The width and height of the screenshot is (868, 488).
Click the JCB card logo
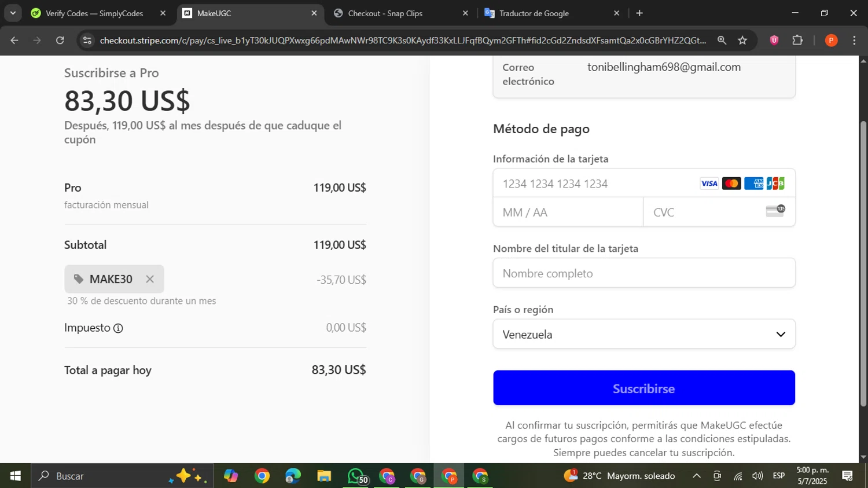(x=775, y=184)
